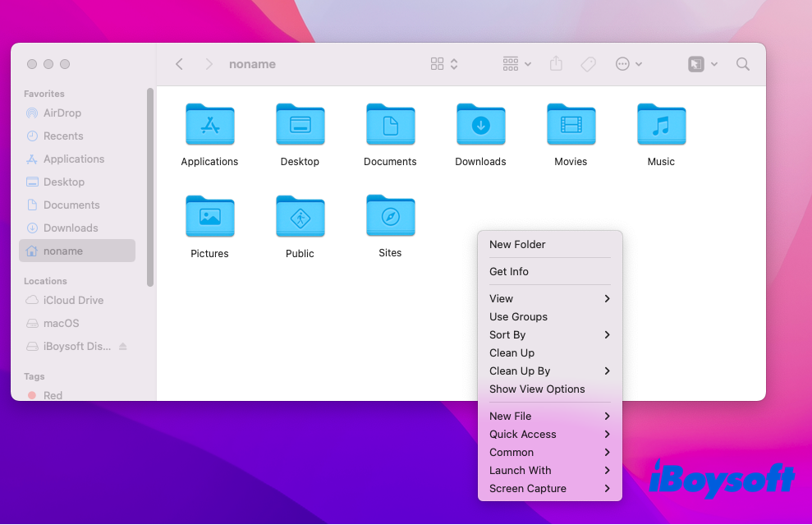Click the Tags icon in toolbar

[x=588, y=64]
